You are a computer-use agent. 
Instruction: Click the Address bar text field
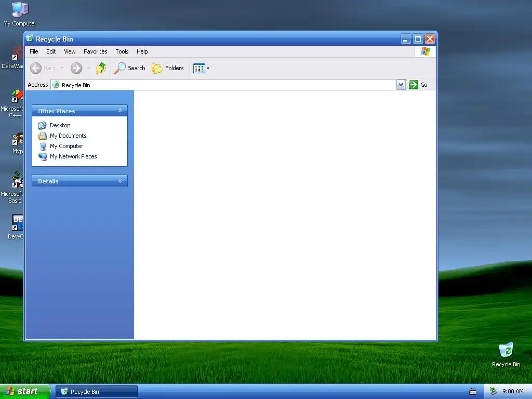tap(223, 85)
